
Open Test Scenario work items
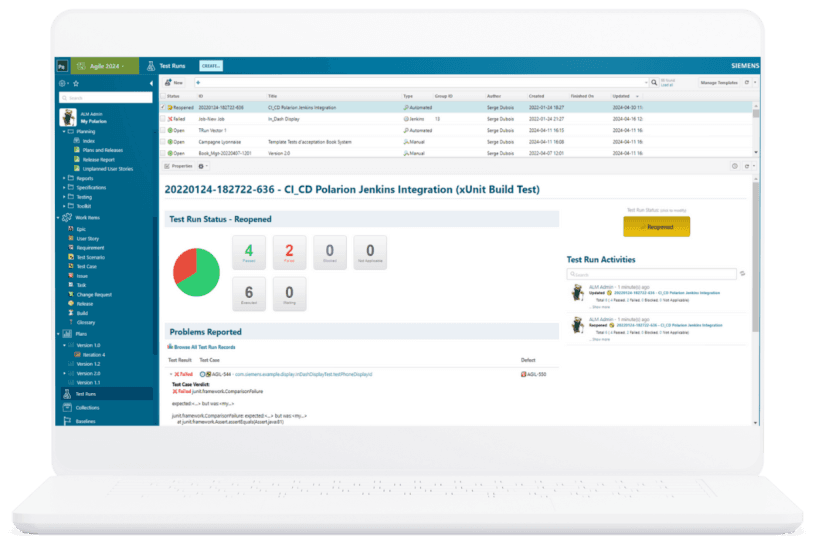tap(86, 257)
